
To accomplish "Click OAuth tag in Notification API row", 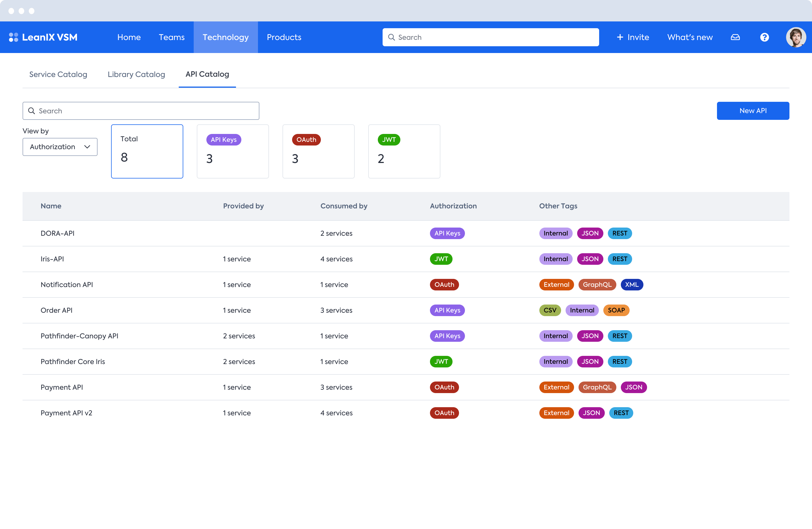I will [x=444, y=285].
